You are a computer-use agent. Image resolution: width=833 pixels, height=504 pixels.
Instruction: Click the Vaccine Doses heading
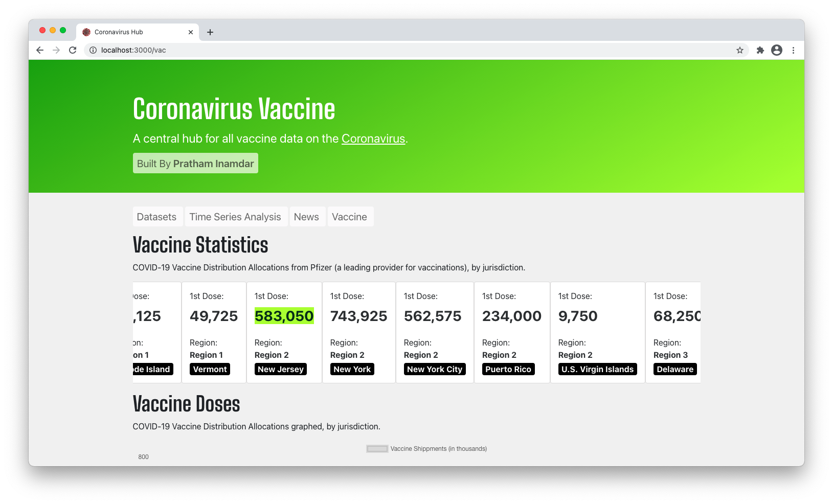tap(186, 404)
